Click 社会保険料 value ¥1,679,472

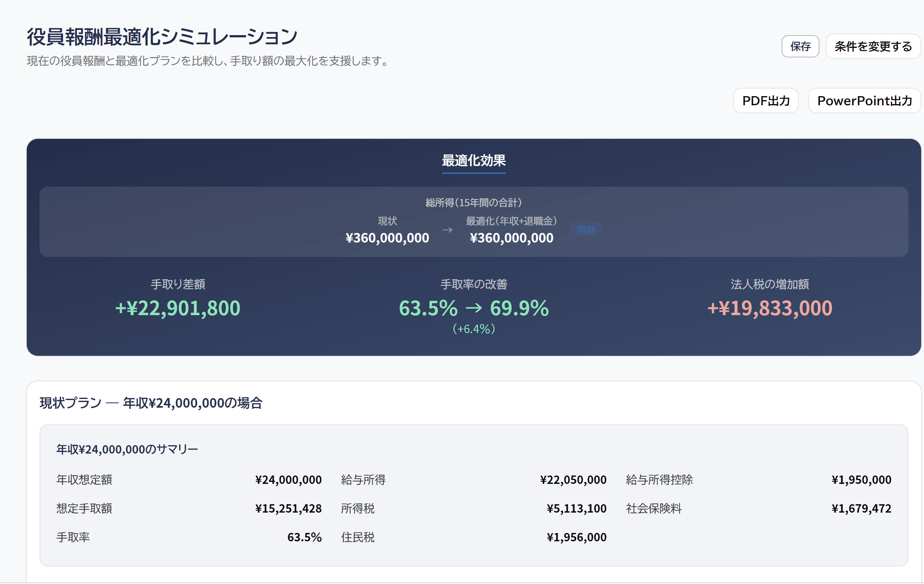(861, 509)
